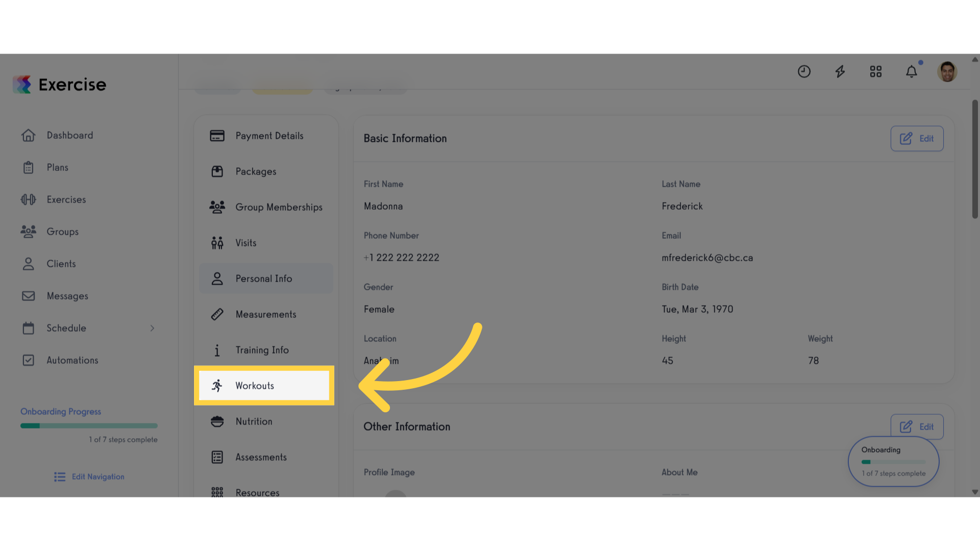Open the apps grid icon

pos(875,71)
